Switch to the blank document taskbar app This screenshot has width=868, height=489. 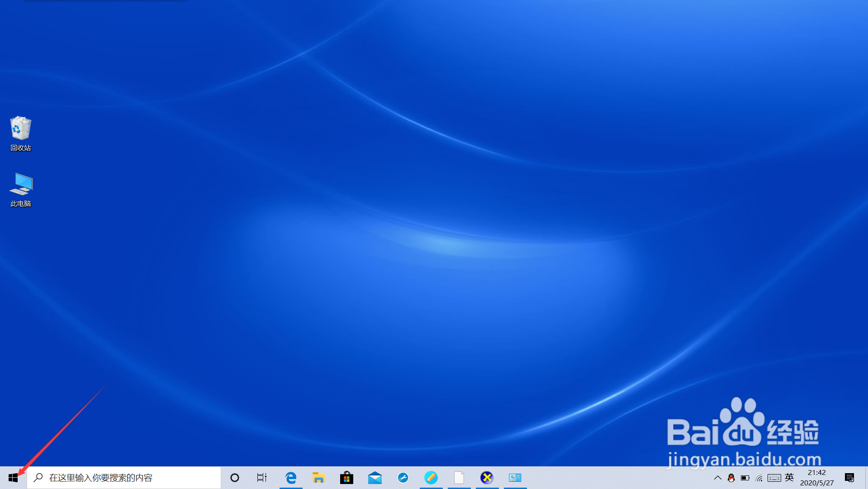pyautogui.click(x=459, y=478)
